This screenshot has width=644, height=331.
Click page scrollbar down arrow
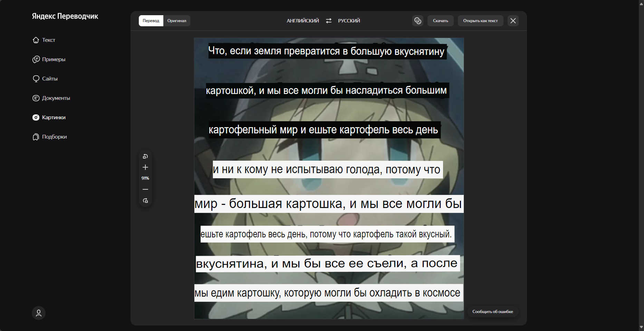point(641,327)
